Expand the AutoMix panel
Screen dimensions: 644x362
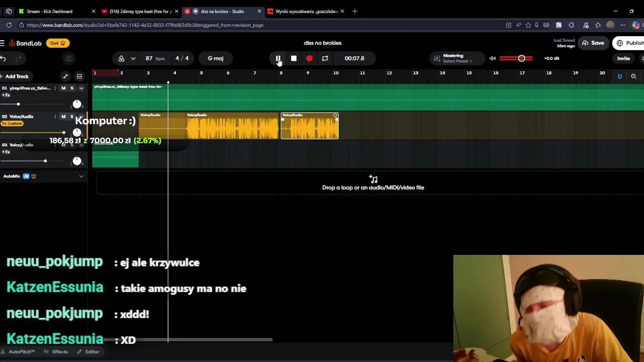(81, 176)
